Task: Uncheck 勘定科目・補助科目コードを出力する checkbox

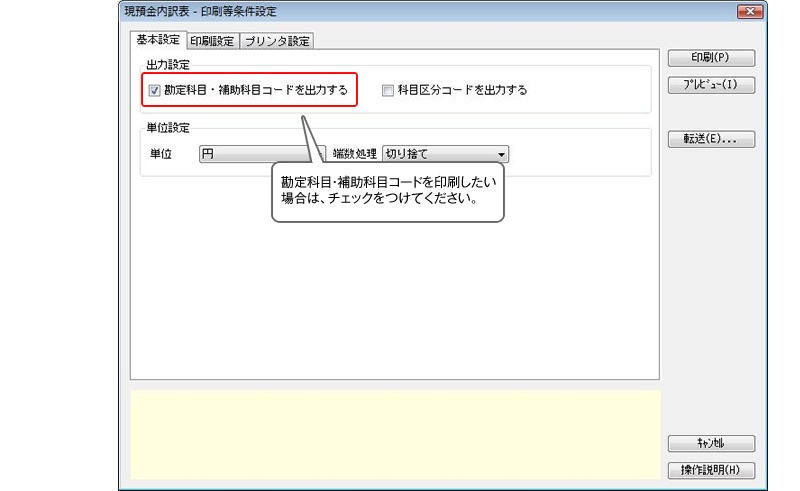Action: [x=154, y=90]
